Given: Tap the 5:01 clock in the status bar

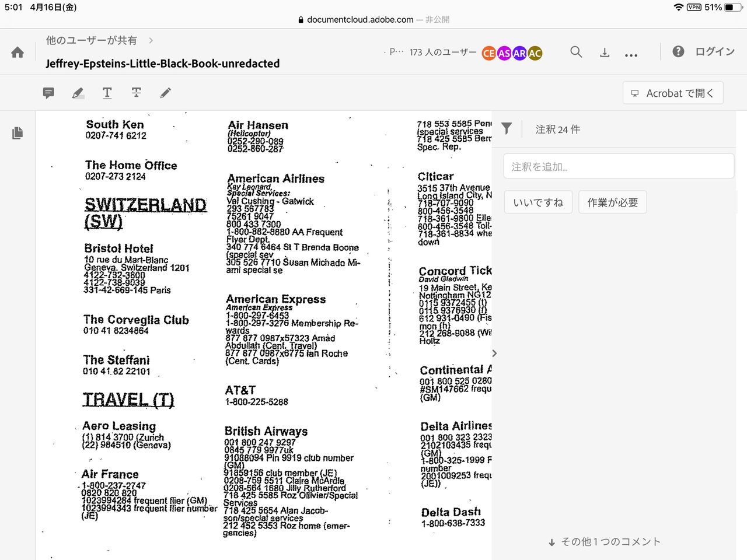Looking at the screenshot, I should tap(13, 8).
